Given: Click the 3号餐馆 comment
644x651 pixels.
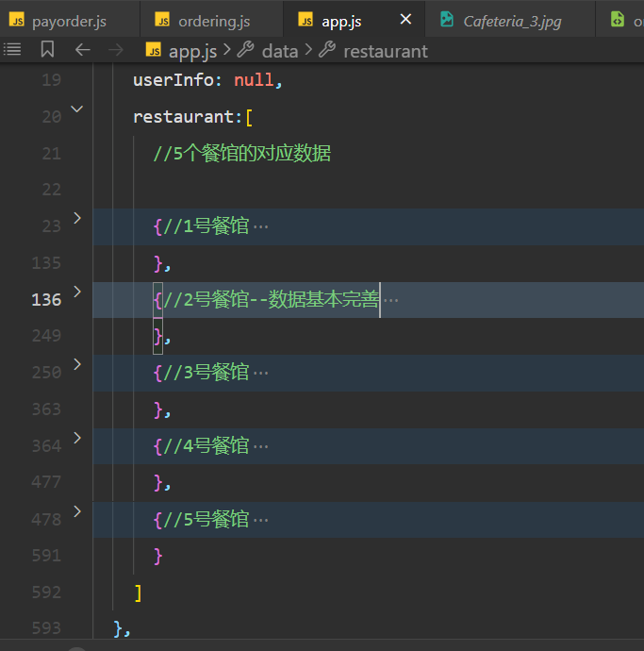Looking at the screenshot, I should point(206,373).
